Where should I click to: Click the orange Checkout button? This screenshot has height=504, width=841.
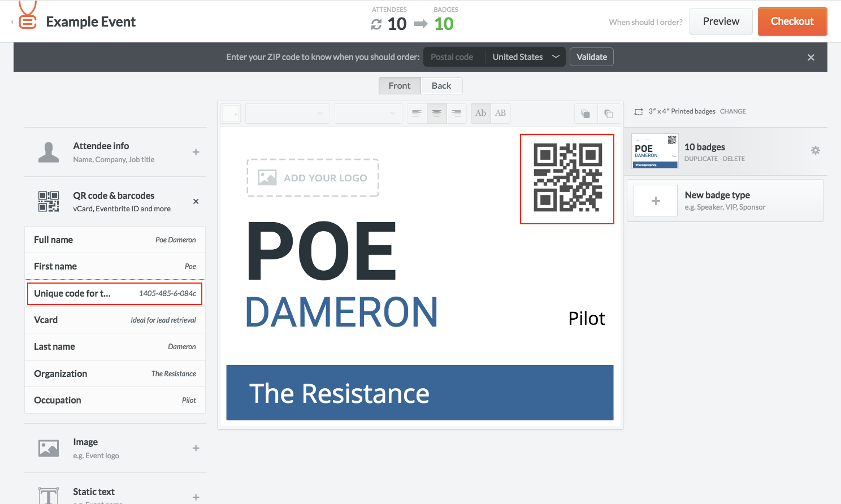(792, 21)
